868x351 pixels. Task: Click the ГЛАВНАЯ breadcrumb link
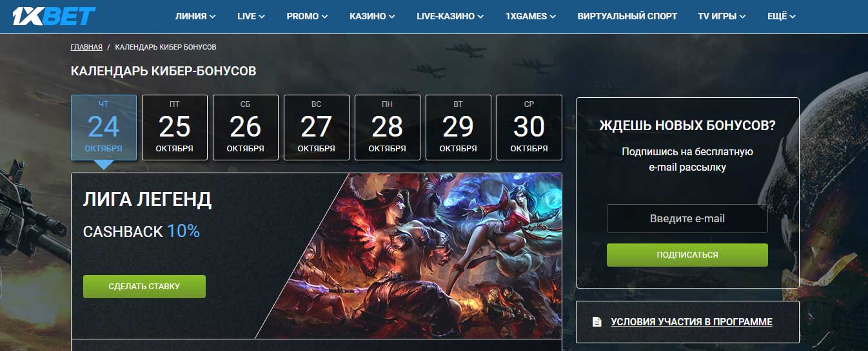pyautogui.click(x=86, y=48)
